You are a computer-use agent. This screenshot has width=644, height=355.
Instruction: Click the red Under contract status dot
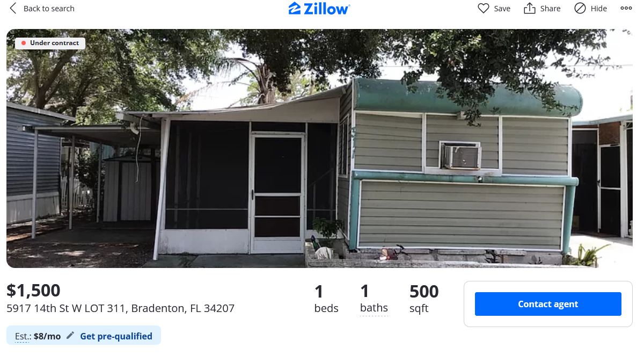24,43
